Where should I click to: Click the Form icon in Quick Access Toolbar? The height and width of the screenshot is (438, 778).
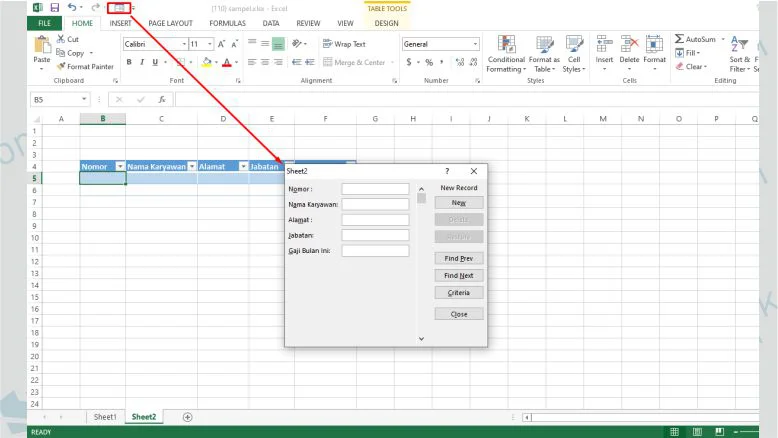[119, 7]
